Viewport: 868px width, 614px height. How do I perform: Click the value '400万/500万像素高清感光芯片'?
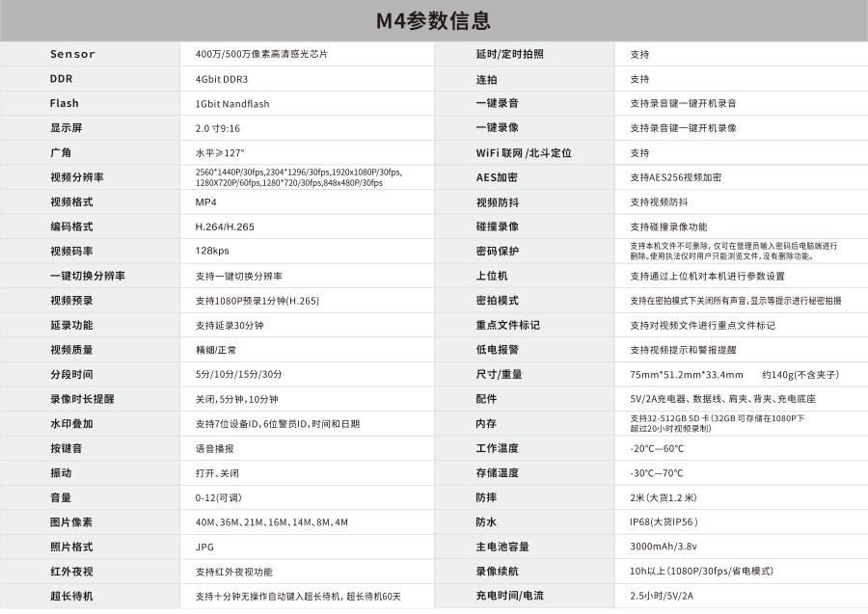tap(261, 54)
